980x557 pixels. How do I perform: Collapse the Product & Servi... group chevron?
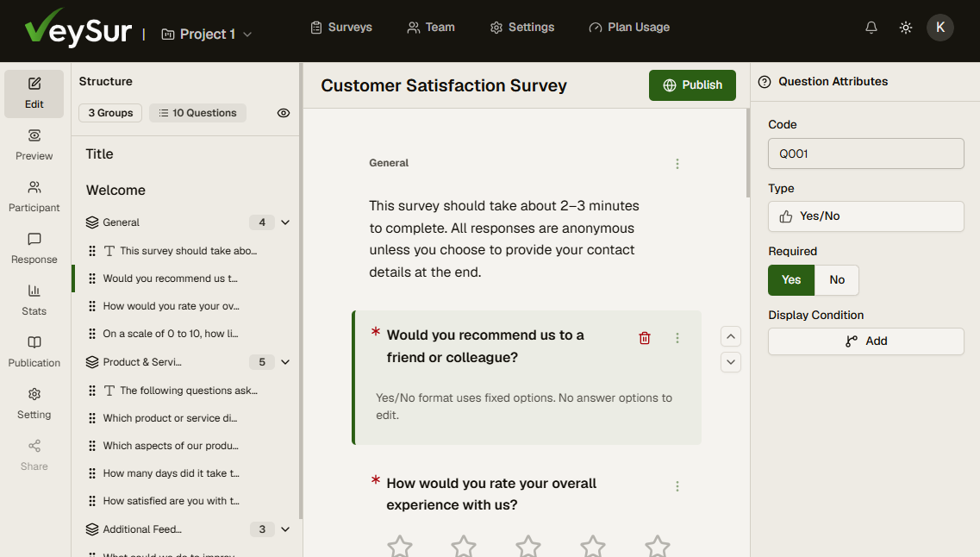click(x=285, y=362)
